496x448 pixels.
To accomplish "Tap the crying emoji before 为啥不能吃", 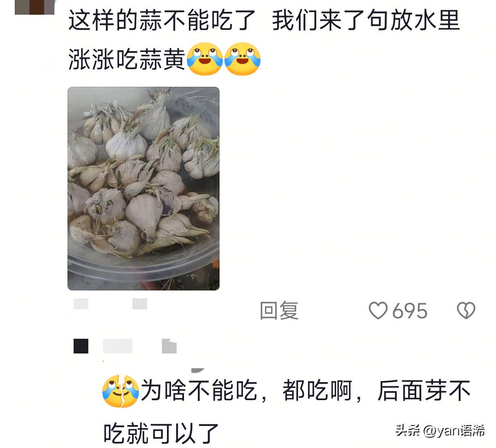I will pyautogui.click(x=121, y=391).
